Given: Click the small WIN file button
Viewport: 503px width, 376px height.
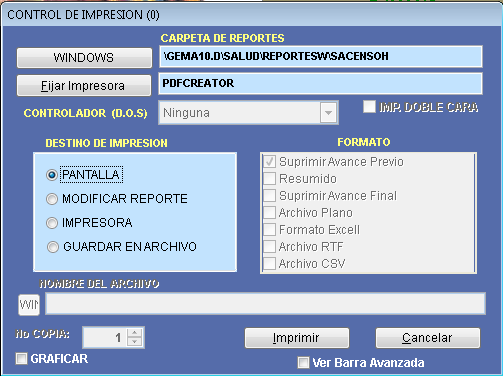Looking at the screenshot, I should (x=29, y=304).
